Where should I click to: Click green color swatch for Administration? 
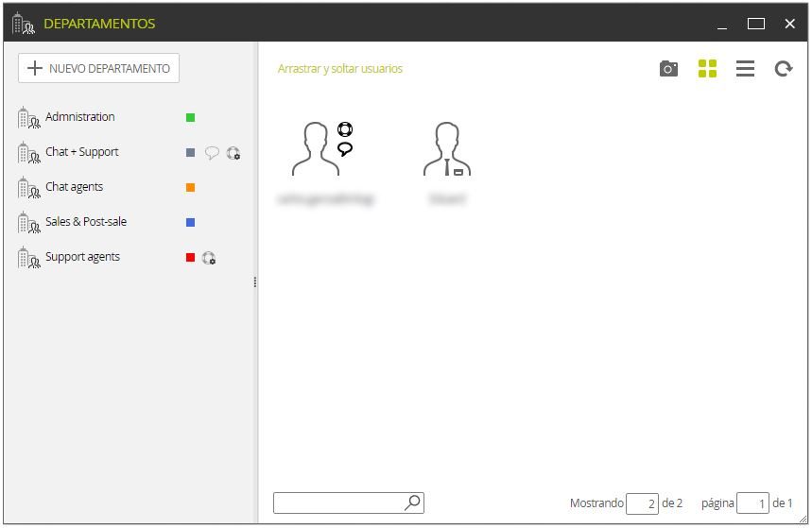(x=191, y=117)
